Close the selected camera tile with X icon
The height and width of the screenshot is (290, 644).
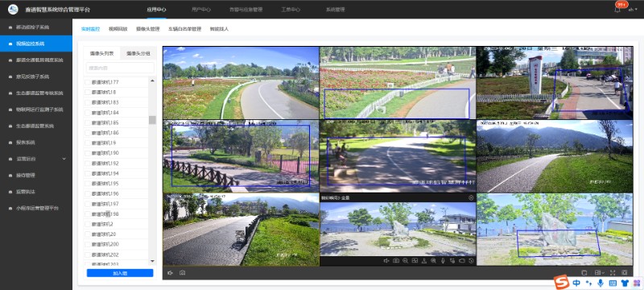pyautogui.click(x=471, y=197)
